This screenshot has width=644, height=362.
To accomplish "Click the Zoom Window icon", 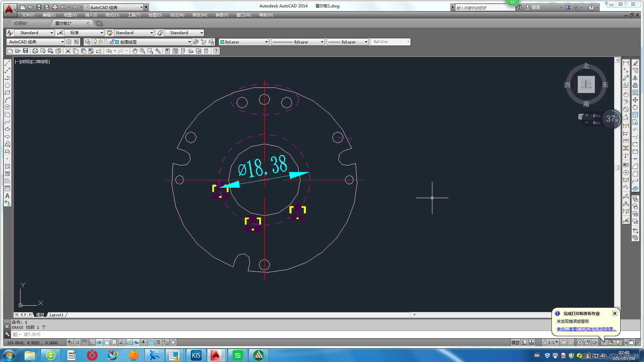I will (x=150, y=51).
